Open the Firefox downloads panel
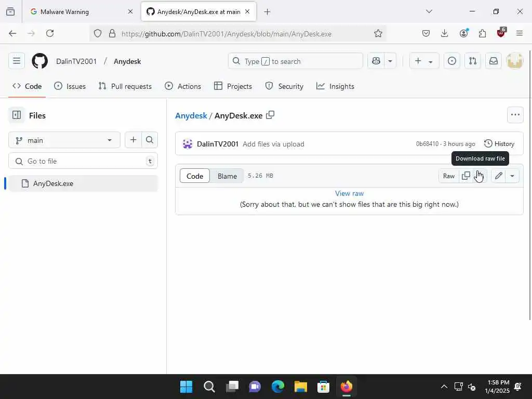532x399 pixels. [x=445, y=33]
